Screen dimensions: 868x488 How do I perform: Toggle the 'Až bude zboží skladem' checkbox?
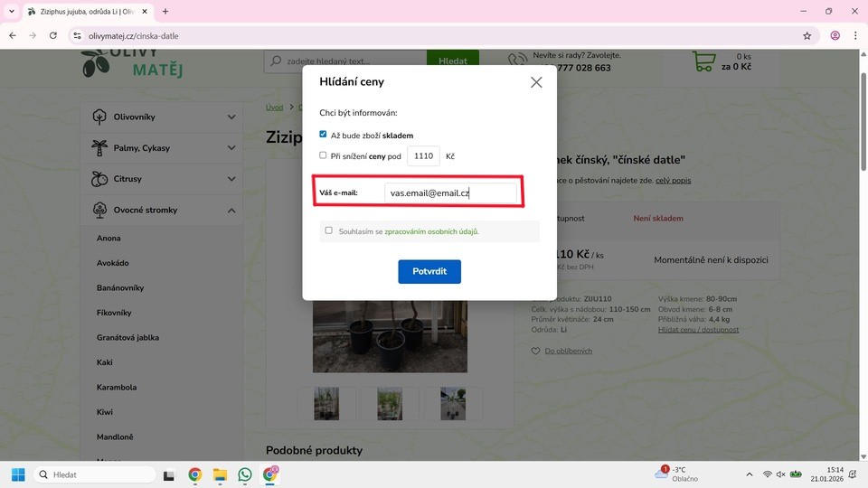pyautogui.click(x=323, y=135)
